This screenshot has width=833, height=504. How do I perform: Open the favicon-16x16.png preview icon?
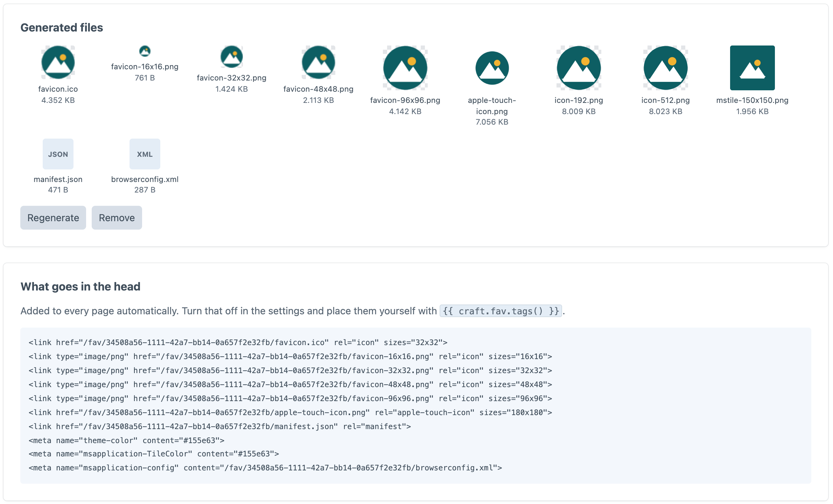tap(145, 51)
